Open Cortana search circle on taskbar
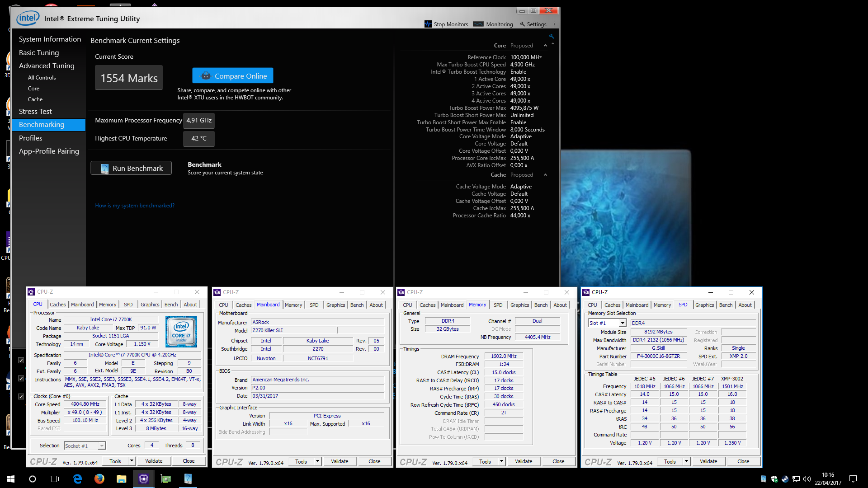Image resolution: width=868 pixels, height=488 pixels. [33, 479]
